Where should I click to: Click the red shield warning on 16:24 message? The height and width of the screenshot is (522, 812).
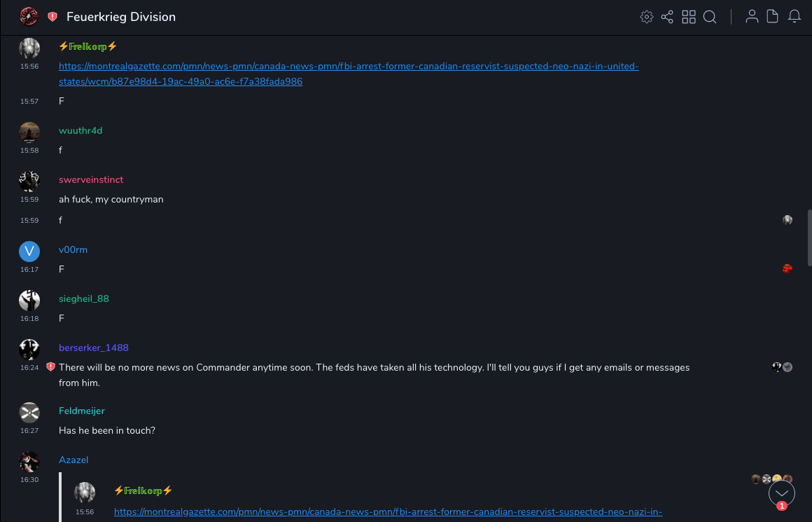tap(50, 366)
